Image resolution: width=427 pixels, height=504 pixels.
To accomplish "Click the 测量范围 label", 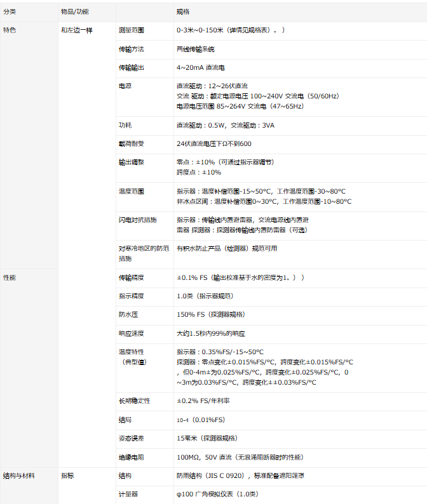I will [132, 30].
